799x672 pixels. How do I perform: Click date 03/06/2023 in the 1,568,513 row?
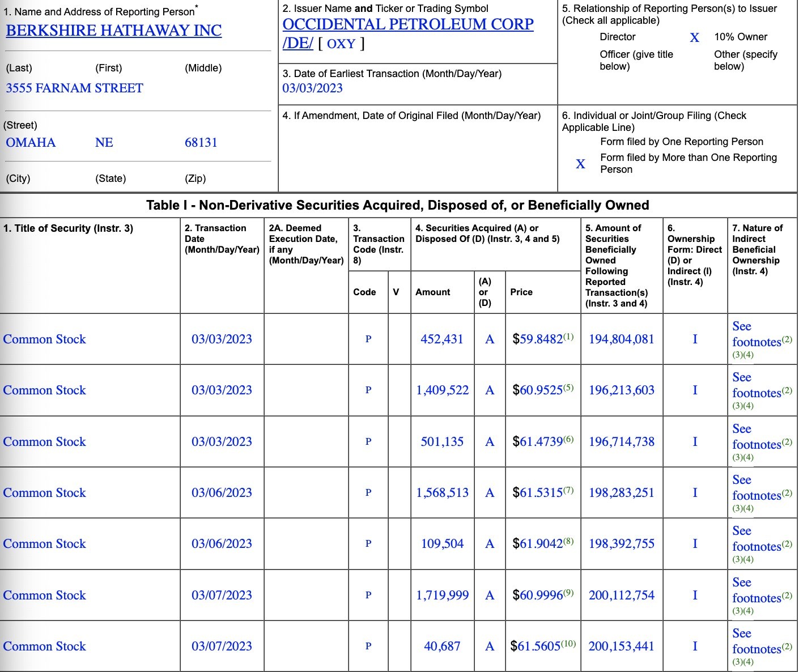(222, 493)
